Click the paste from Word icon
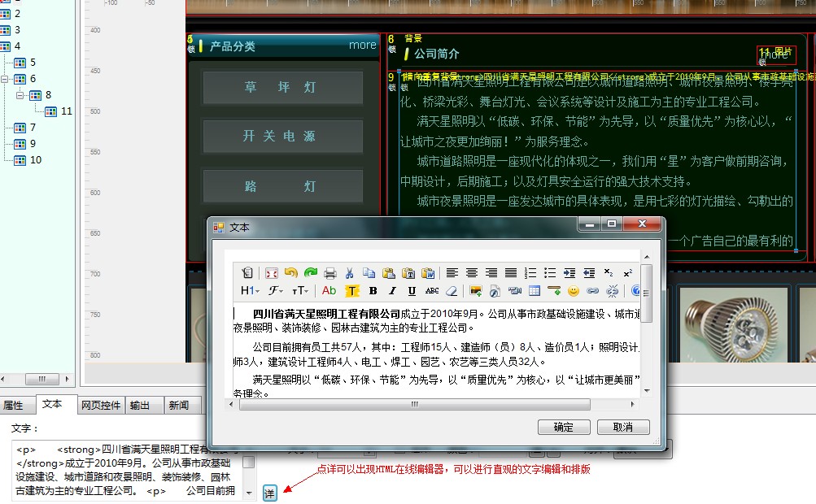Viewport: 816px width, 504px height. (x=428, y=272)
